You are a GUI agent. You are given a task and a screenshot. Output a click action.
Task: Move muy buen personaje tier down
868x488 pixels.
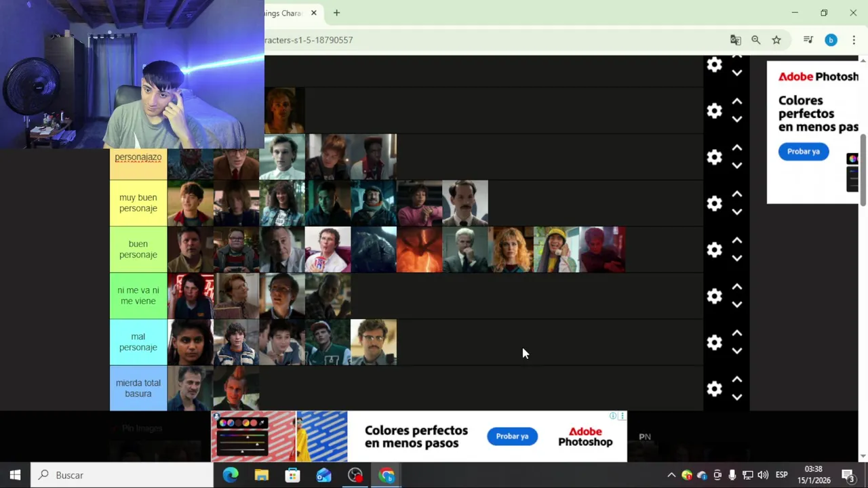point(737,211)
